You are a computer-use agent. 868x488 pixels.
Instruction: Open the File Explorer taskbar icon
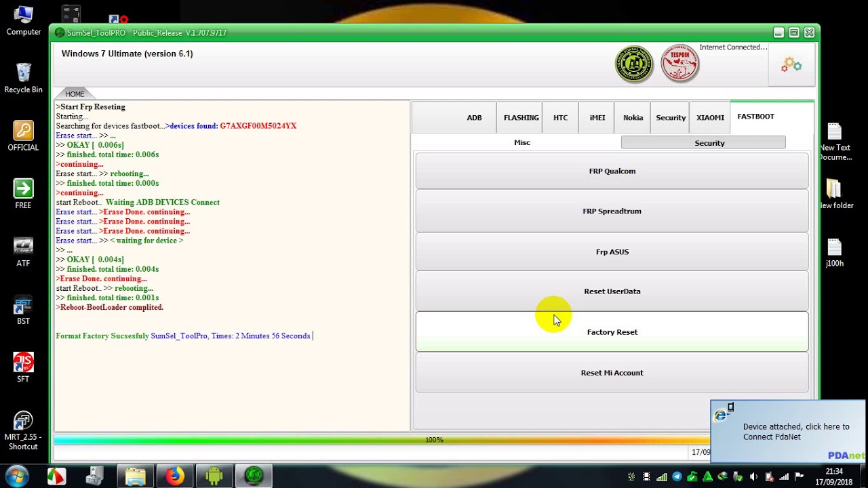tap(135, 476)
